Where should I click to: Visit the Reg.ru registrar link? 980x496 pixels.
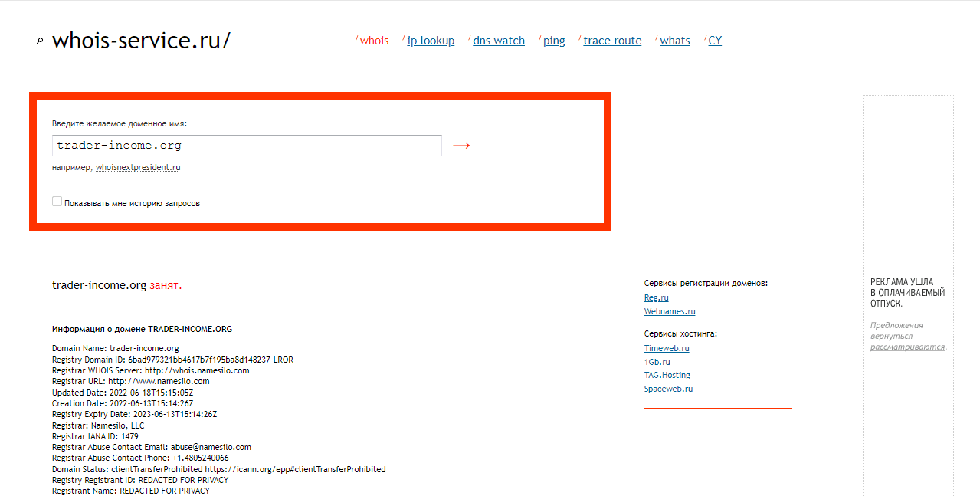point(656,297)
